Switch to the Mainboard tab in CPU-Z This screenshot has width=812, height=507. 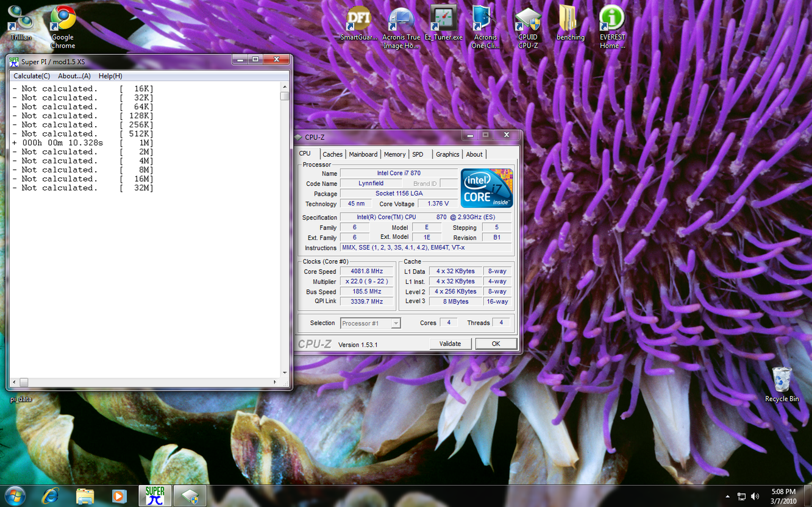click(363, 155)
